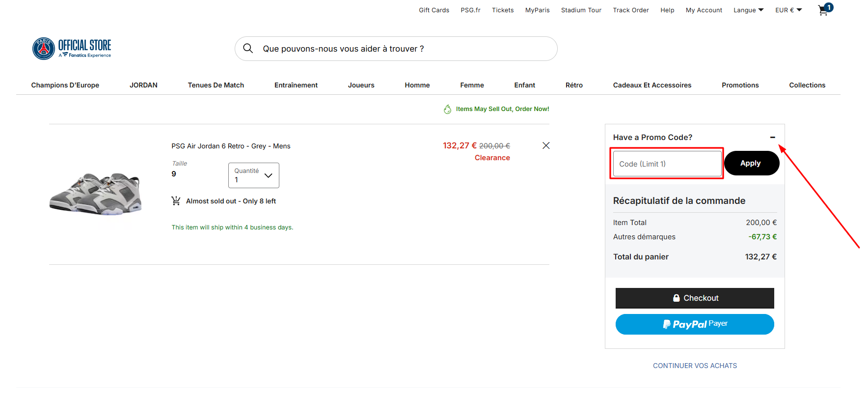Screen dimensions: 868x398
Task: Open the Help link
Action: pos(667,10)
